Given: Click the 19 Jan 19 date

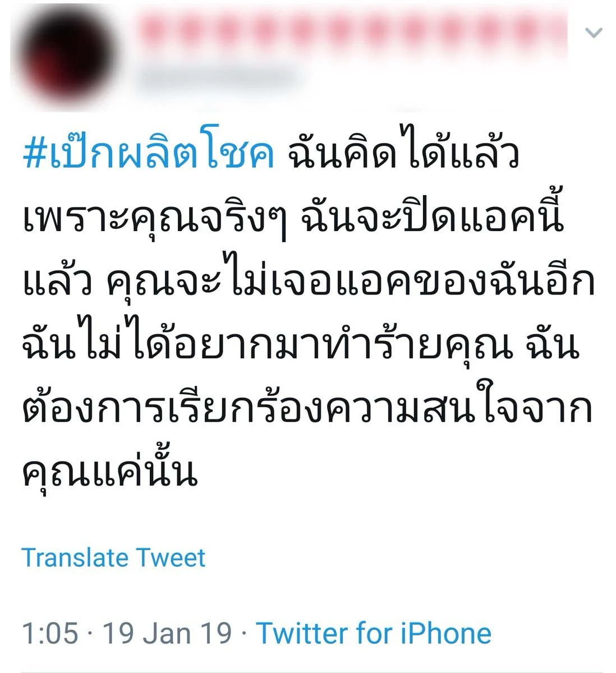Looking at the screenshot, I should (x=167, y=633).
